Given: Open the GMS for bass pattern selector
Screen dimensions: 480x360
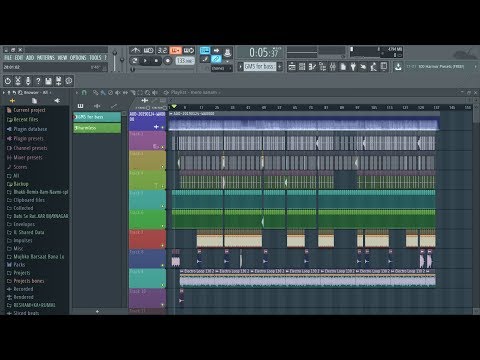Looking at the screenshot, I should tap(260, 67).
